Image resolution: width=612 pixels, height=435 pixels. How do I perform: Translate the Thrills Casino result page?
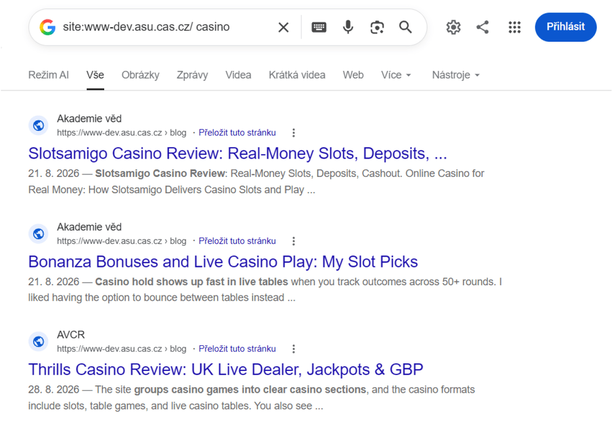[x=237, y=349]
